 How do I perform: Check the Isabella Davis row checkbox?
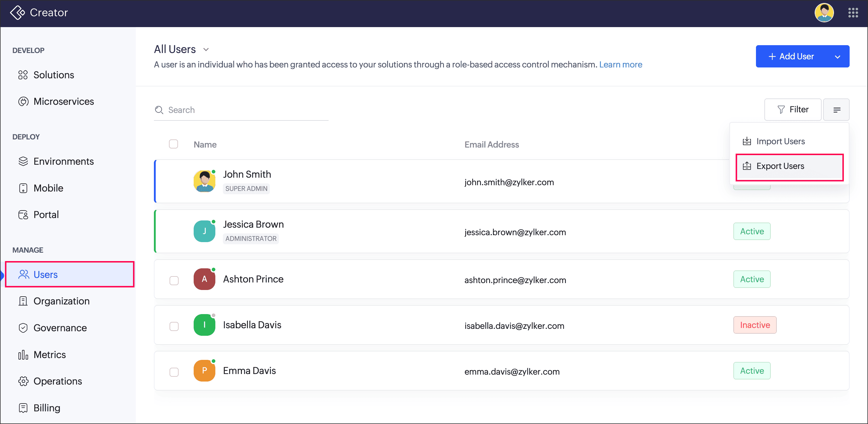tap(174, 326)
